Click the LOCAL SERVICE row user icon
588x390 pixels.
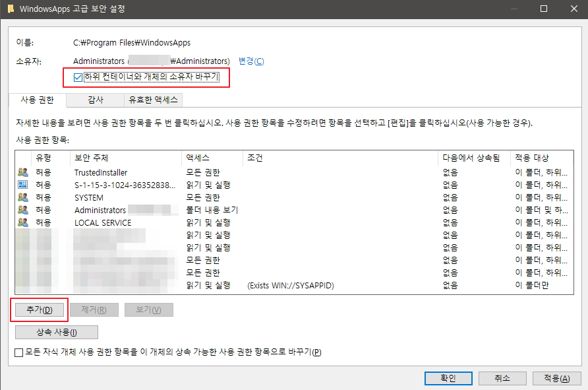(x=23, y=222)
